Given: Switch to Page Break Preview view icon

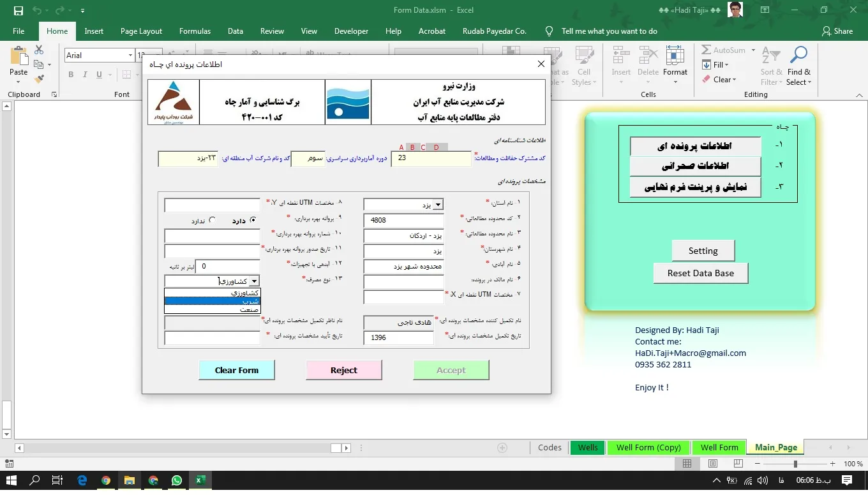Looking at the screenshot, I should pyautogui.click(x=738, y=464).
